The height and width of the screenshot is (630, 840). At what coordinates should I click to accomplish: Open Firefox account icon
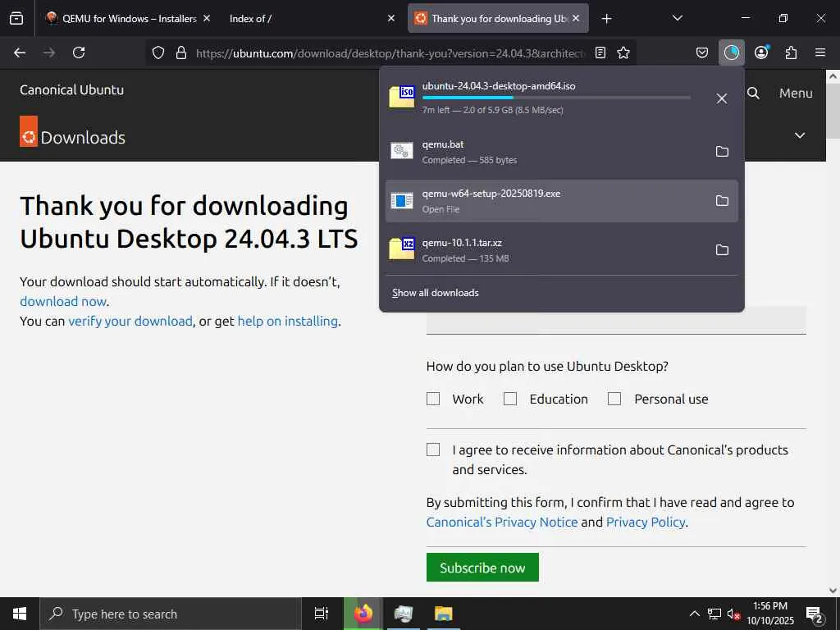(x=761, y=52)
